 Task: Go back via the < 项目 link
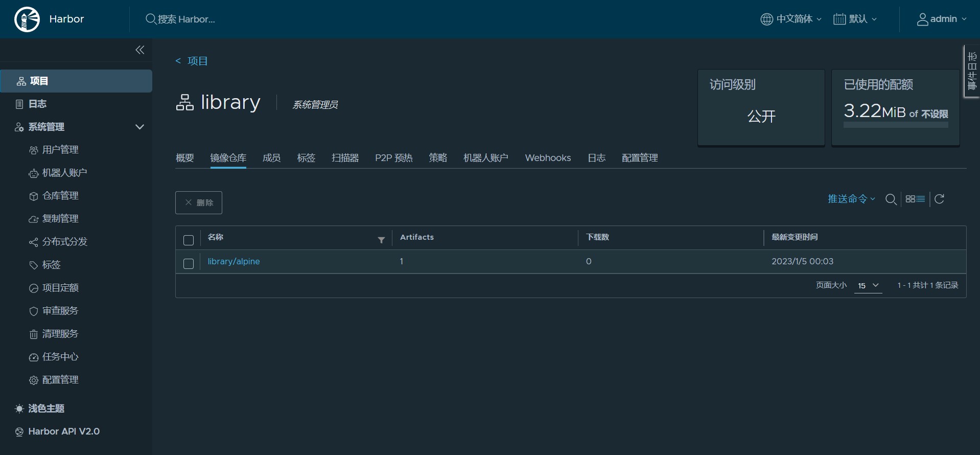[x=192, y=61]
